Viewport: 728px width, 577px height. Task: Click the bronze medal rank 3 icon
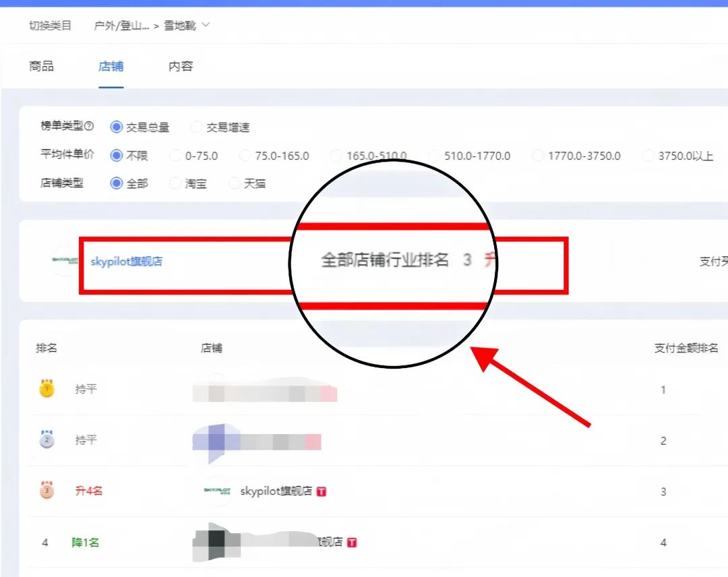coord(47,490)
